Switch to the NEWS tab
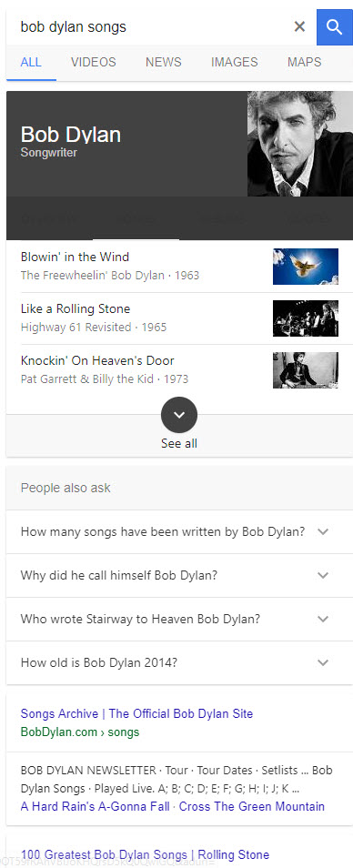The width and height of the screenshot is (353, 868). point(163,62)
